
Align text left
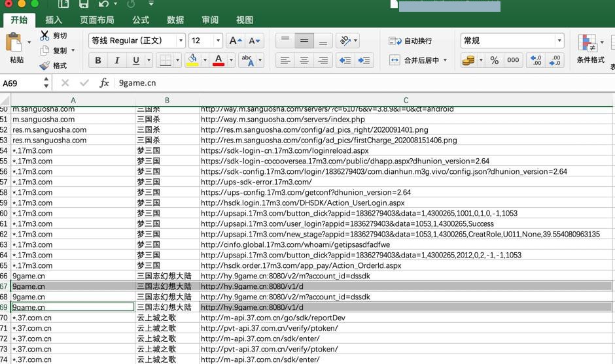285,60
